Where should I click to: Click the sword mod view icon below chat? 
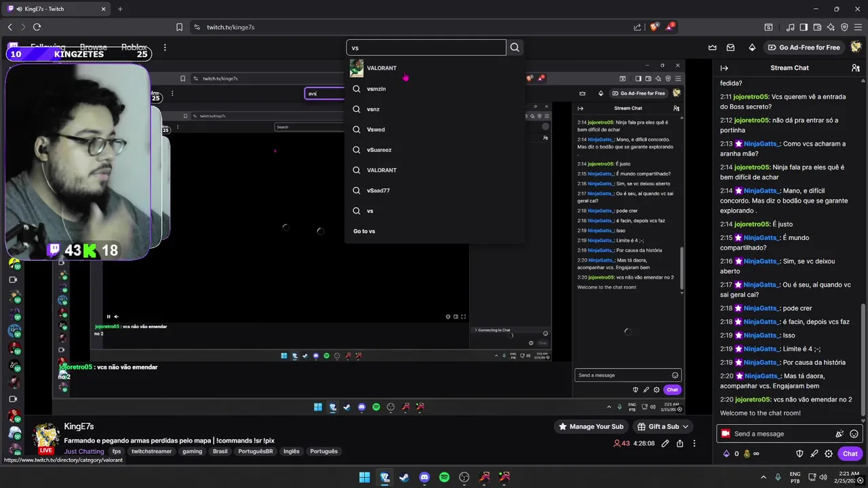point(814,454)
